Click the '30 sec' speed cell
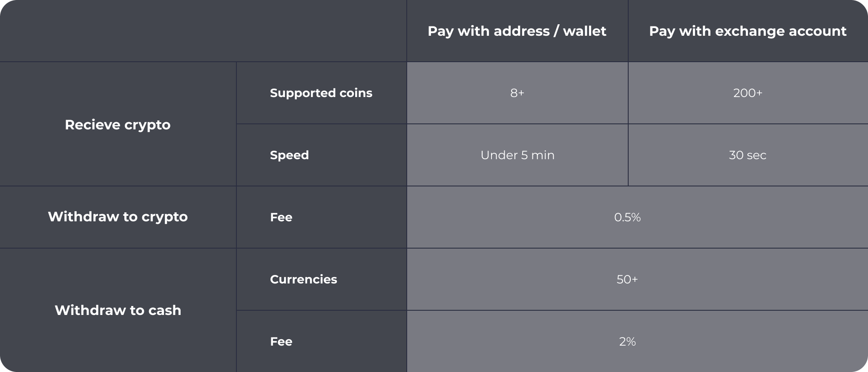 click(747, 155)
